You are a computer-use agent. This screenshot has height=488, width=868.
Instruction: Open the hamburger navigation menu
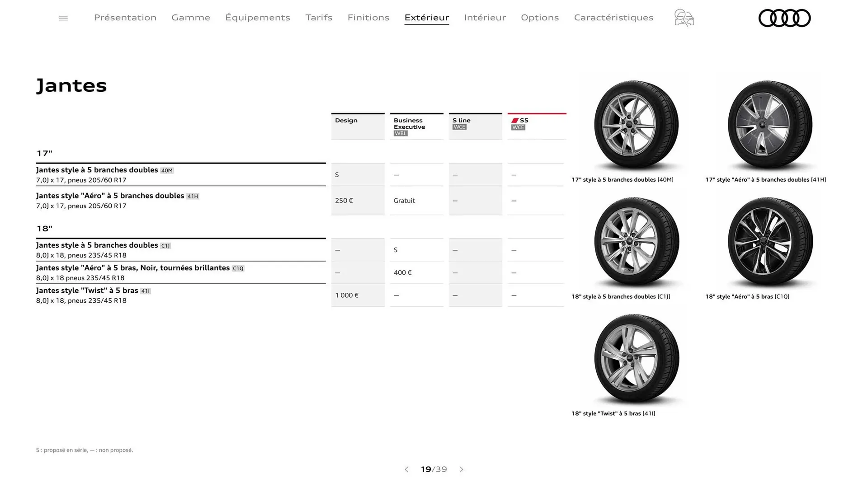pyautogui.click(x=63, y=18)
